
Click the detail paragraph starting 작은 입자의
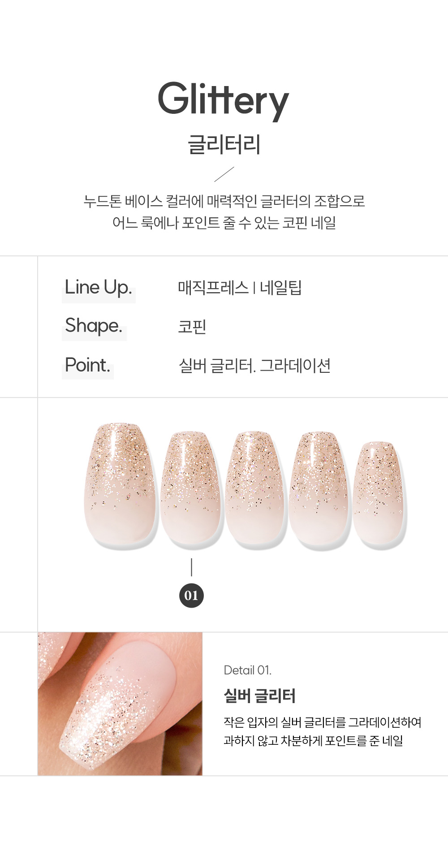point(323,731)
